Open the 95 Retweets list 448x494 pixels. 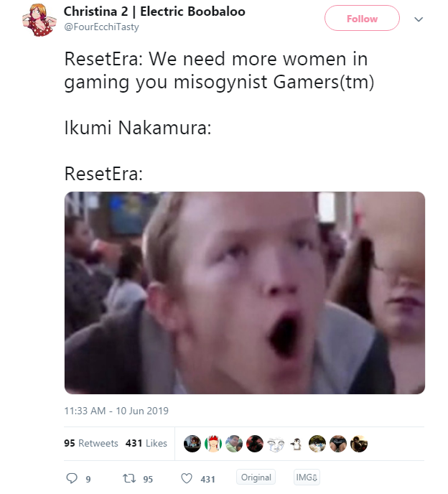pyautogui.click(x=91, y=443)
